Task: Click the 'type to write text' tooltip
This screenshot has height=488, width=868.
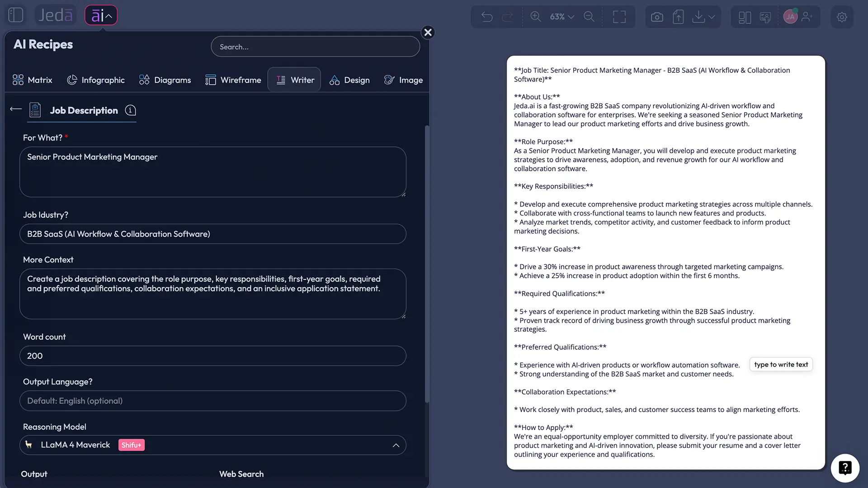Action: point(781,364)
